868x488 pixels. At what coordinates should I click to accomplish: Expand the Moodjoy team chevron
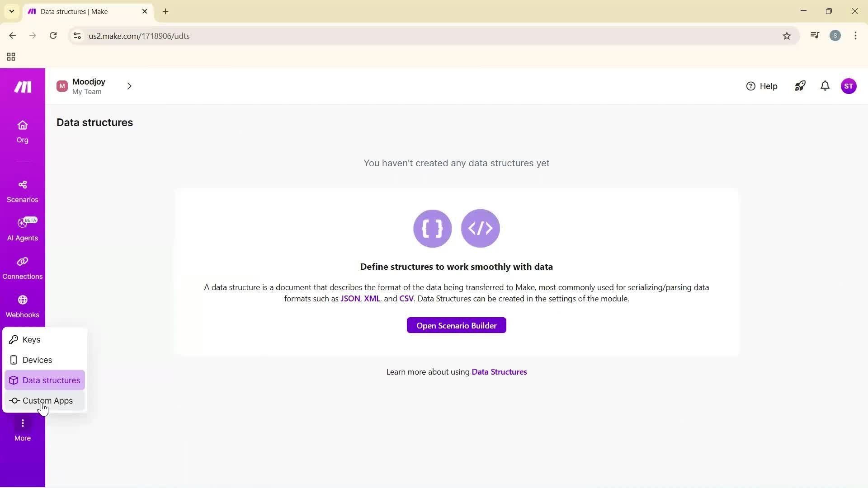[129, 86]
